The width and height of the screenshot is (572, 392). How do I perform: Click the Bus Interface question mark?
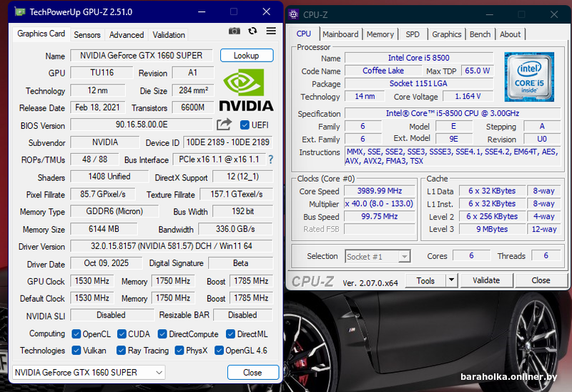[x=271, y=160]
